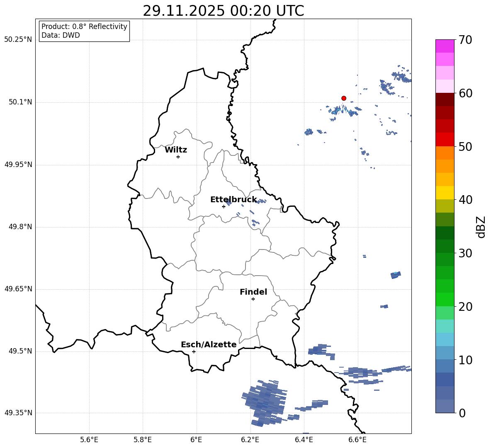Click the 30 colorbar tick label
Image resolution: width=491 pixels, height=448 pixels.
465,253
